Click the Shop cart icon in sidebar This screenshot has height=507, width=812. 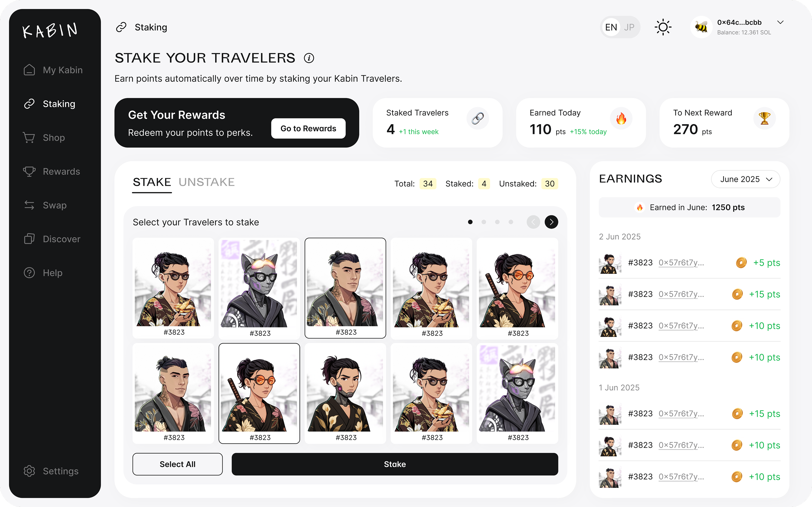point(29,137)
